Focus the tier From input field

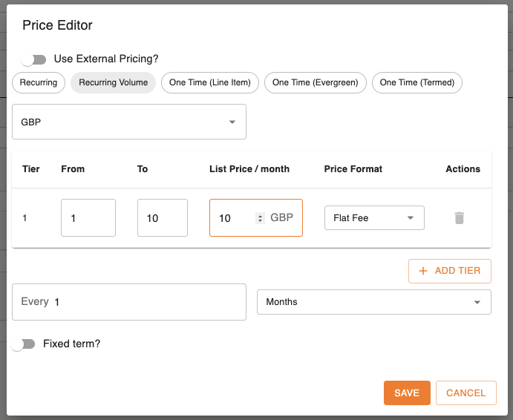(88, 218)
